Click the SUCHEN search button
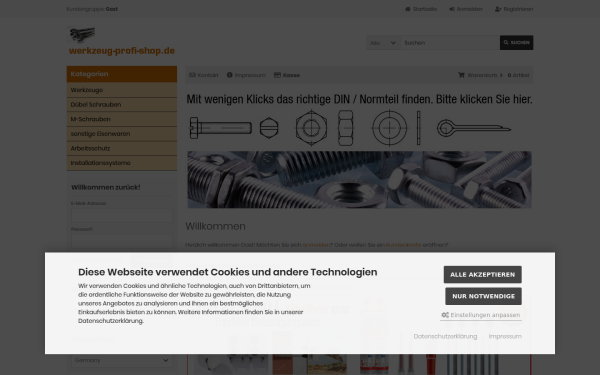The width and height of the screenshot is (600, 375). (x=516, y=42)
